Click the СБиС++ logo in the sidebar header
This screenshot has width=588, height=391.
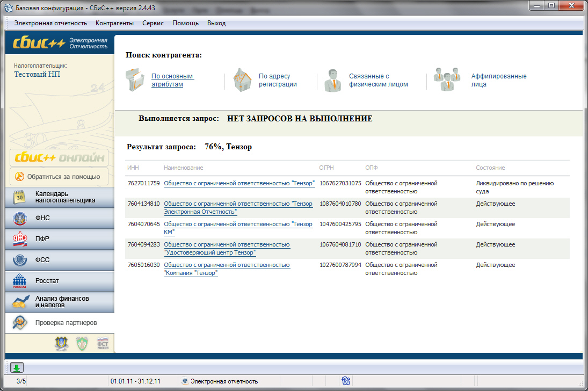coord(39,43)
